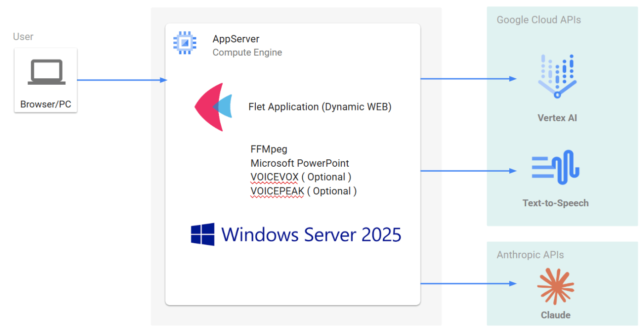Click the "Anthropic APIs" heading
This screenshot has width=644, height=332.
(x=530, y=255)
